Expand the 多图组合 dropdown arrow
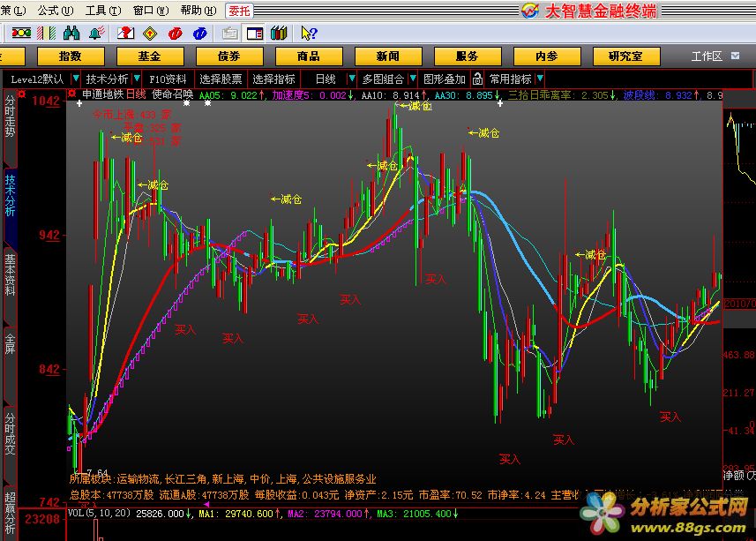Image resolution: width=756 pixels, height=541 pixels. click(412, 79)
